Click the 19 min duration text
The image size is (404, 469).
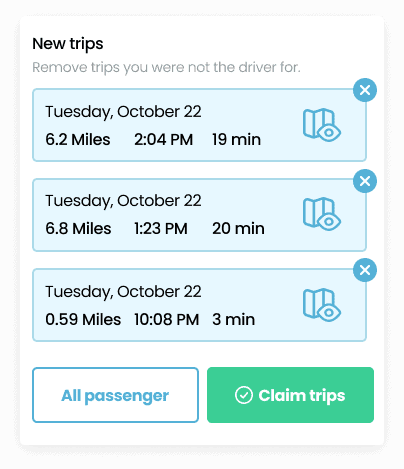237,139
